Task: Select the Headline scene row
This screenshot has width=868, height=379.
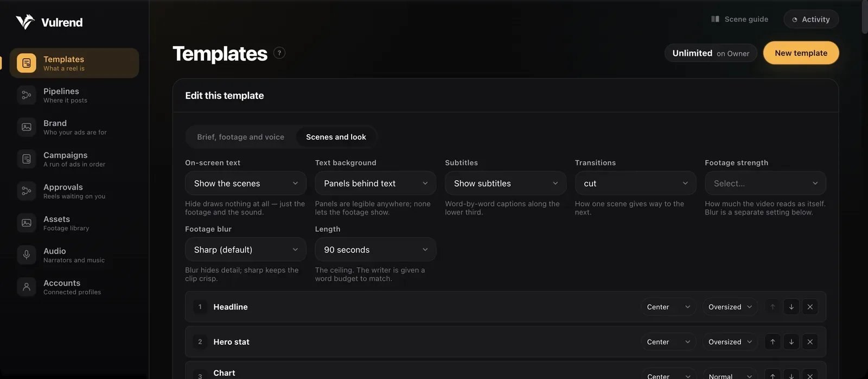Action: [x=506, y=307]
